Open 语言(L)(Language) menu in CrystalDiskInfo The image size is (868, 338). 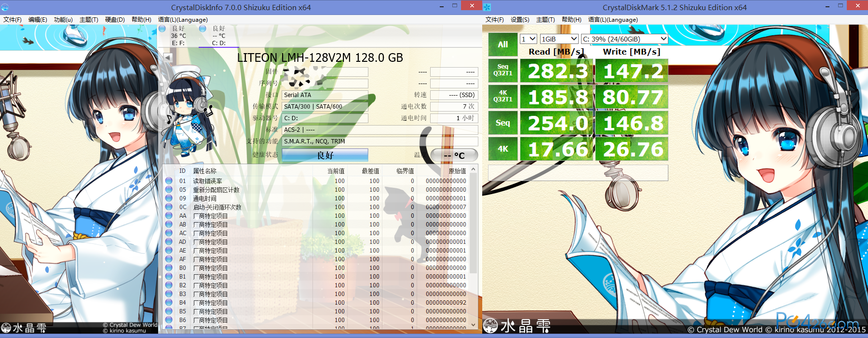point(183,20)
